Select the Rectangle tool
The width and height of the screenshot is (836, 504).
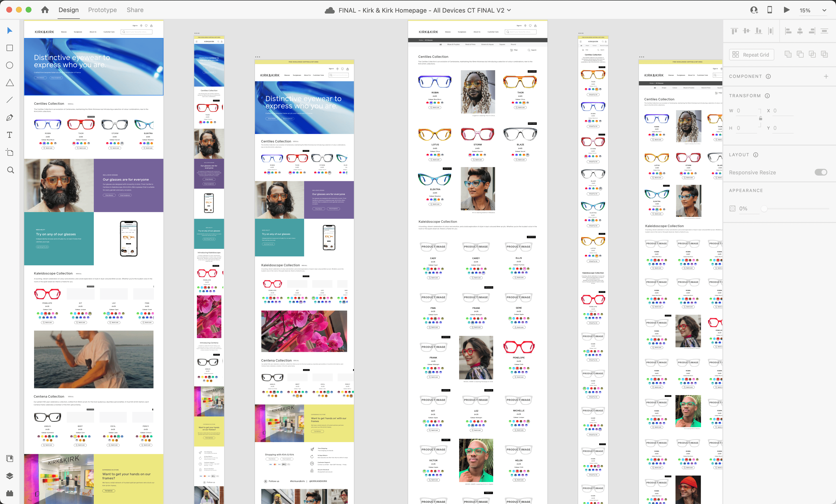point(10,48)
